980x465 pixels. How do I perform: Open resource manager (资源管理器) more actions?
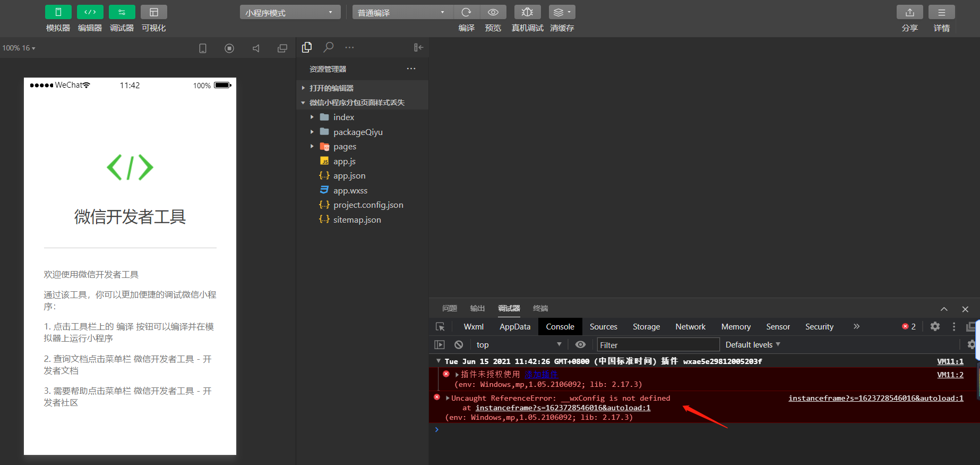point(411,69)
